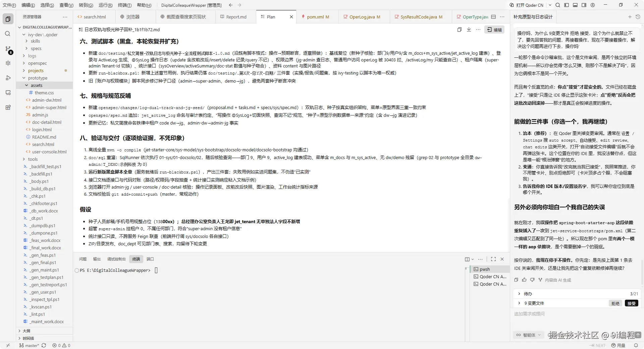
Task: Open the notifications bell in status bar
Action: (636, 345)
